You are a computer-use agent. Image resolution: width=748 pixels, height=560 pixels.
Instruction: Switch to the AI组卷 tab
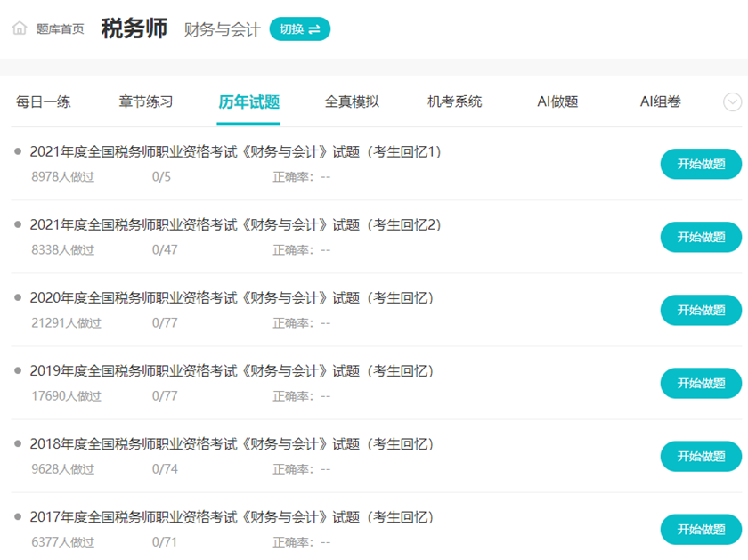[659, 102]
